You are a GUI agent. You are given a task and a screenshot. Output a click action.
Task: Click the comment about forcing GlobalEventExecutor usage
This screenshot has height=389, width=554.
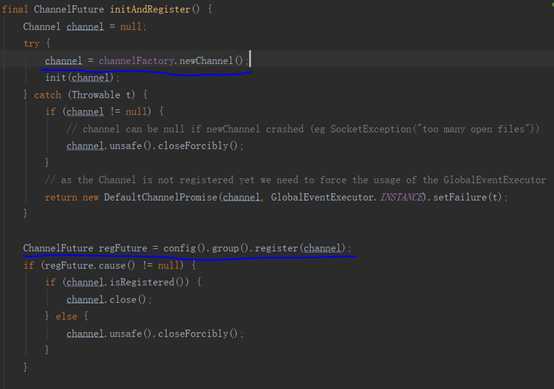(296, 180)
